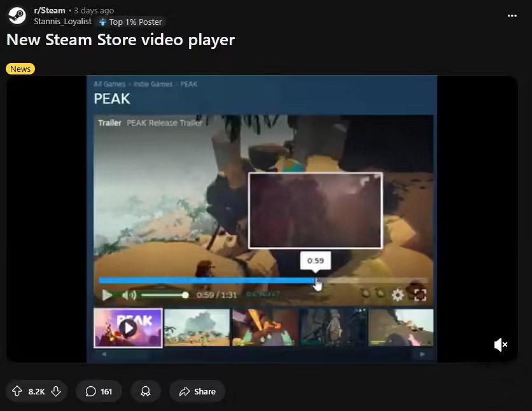Click the video progress bar at 0:59
The height and width of the screenshot is (411, 532).
pyautogui.click(x=317, y=280)
